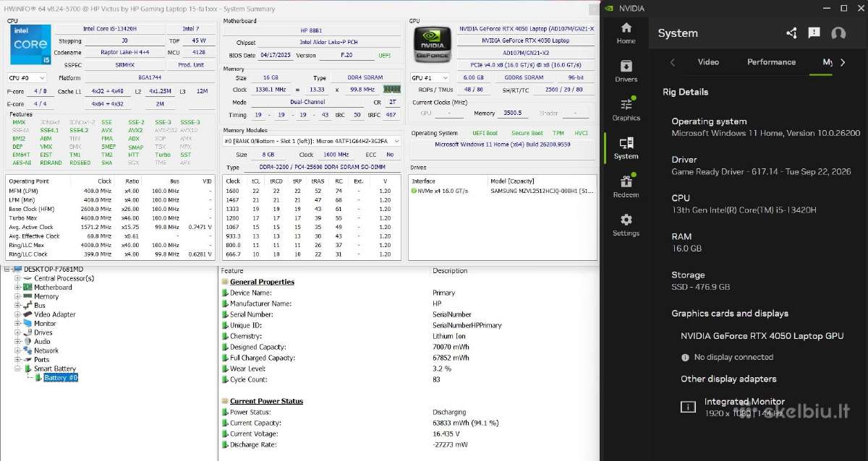Open the Drivers section in NVIDIA app
The width and height of the screenshot is (868, 461).
626,71
